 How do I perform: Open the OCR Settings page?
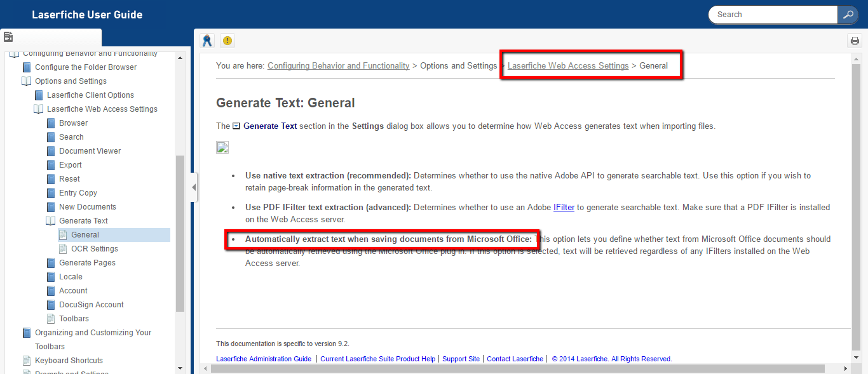coord(95,249)
